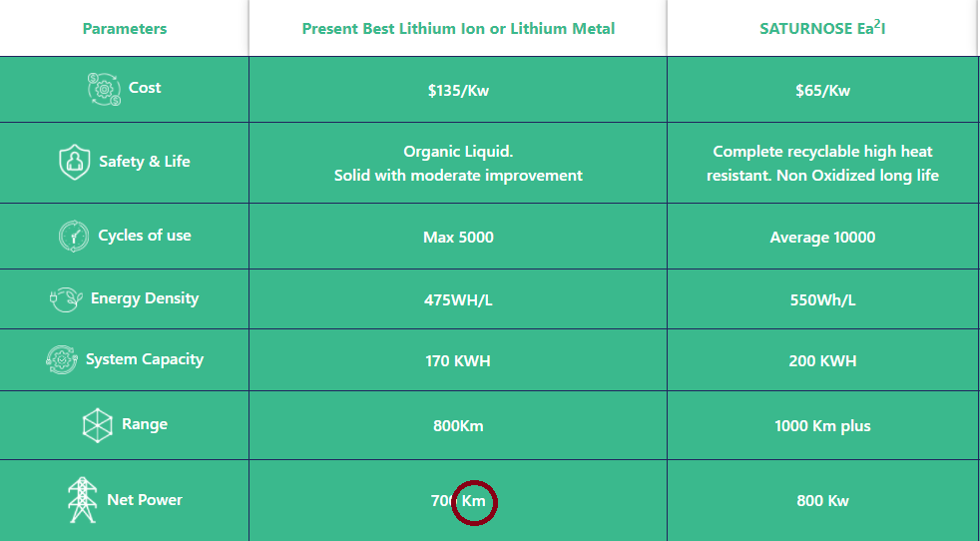Click the 800 Kw net power value
The width and height of the screenshot is (980, 541).
[822, 500]
